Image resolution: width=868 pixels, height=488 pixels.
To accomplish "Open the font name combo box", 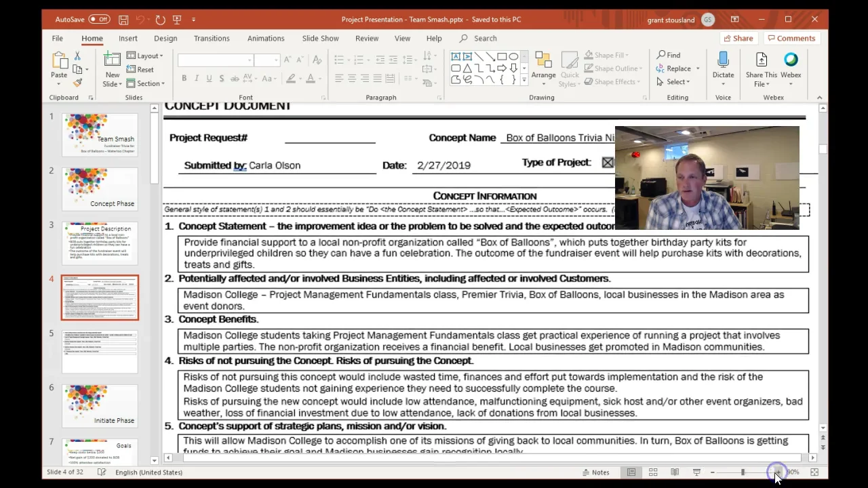I will pos(215,60).
